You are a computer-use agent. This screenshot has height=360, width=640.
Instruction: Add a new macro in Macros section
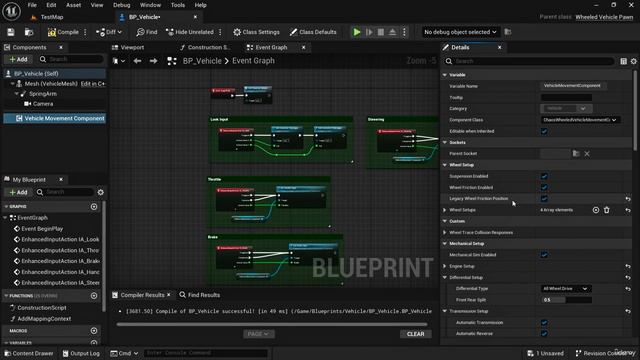point(94,331)
